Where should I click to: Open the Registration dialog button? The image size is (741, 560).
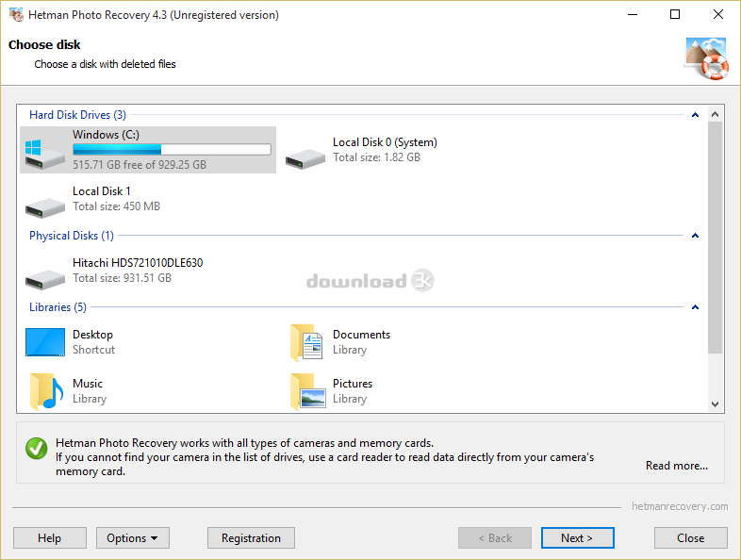(251, 538)
